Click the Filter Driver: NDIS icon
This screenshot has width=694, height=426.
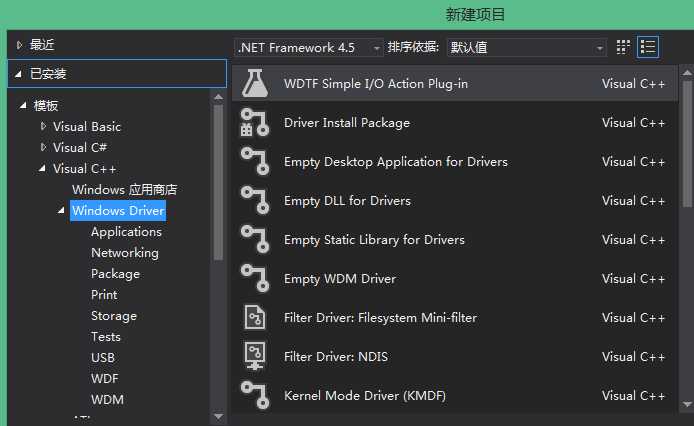click(x=255, y=356)
